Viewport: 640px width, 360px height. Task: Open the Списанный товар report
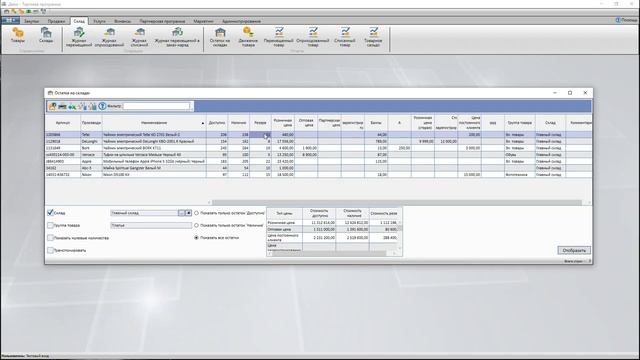pos(345,38)
